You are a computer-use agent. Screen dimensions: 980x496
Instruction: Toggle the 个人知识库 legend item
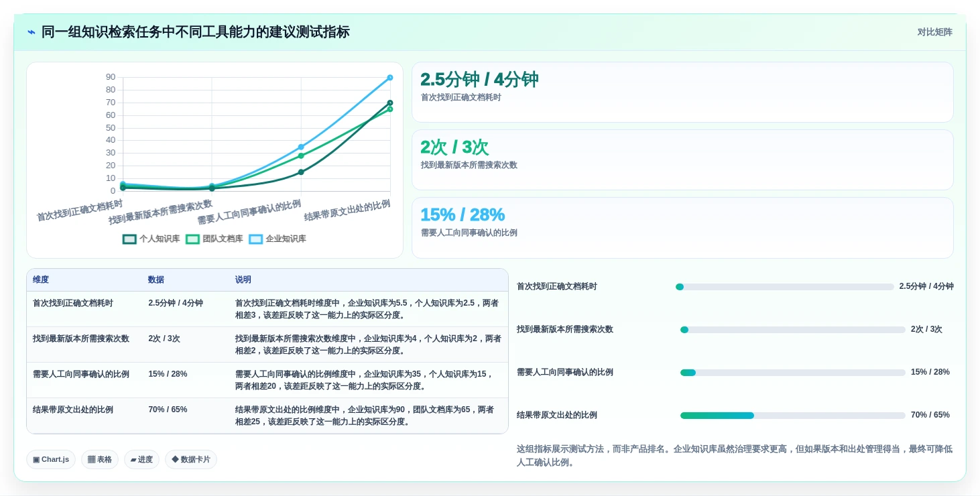tap(151, 239)
